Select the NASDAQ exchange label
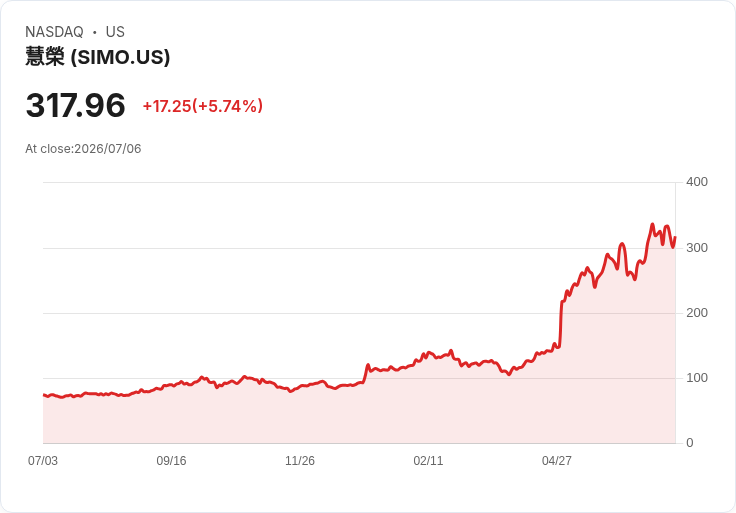The image size is (736, 513). coord(54,32)
